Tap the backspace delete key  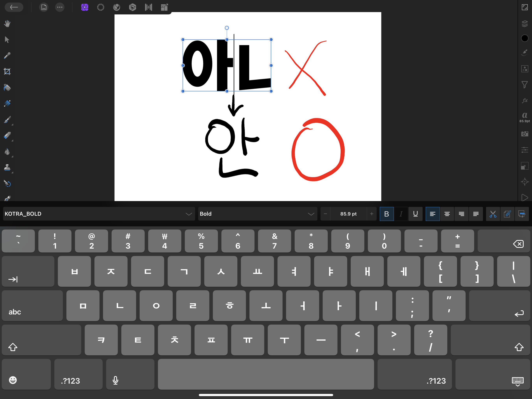coord(504,241)
